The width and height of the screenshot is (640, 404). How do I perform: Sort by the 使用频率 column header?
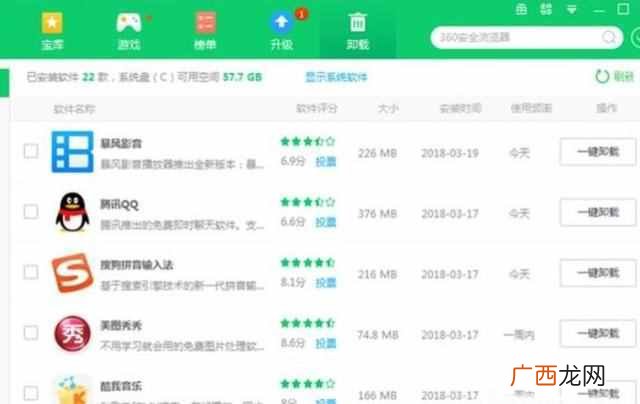(531, 108)
